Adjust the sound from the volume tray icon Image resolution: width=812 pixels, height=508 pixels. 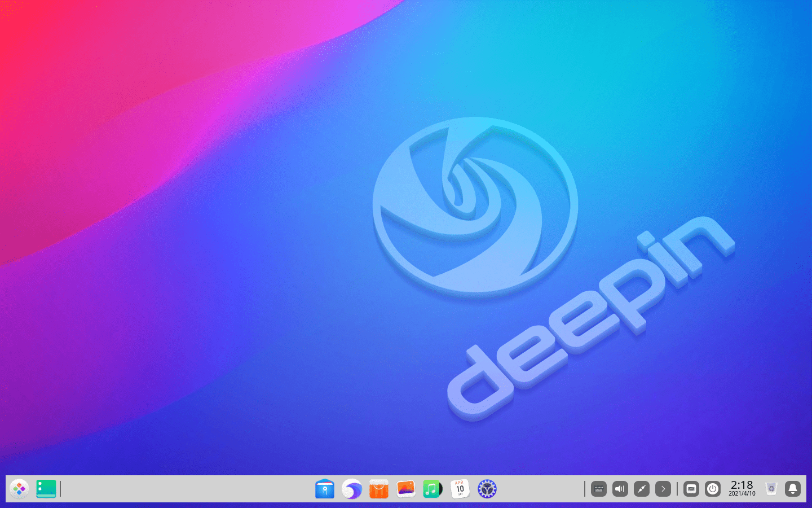(x=620, y=489)
